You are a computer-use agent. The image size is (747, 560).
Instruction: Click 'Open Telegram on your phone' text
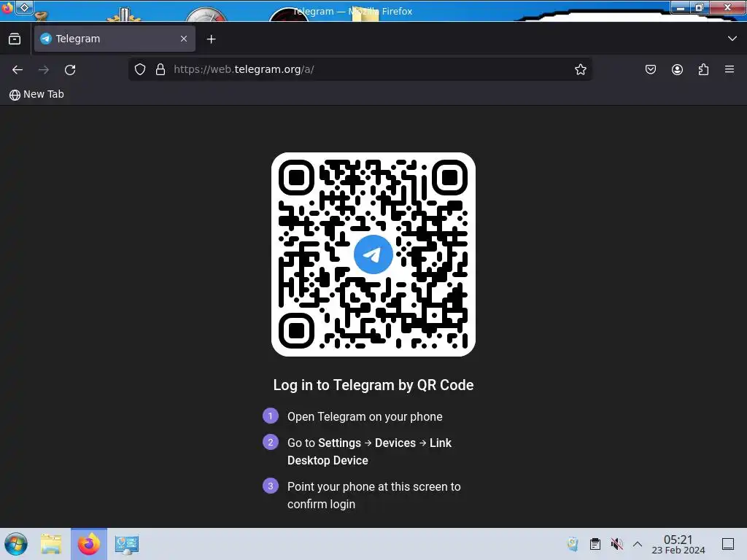click(x=365, y=416)
